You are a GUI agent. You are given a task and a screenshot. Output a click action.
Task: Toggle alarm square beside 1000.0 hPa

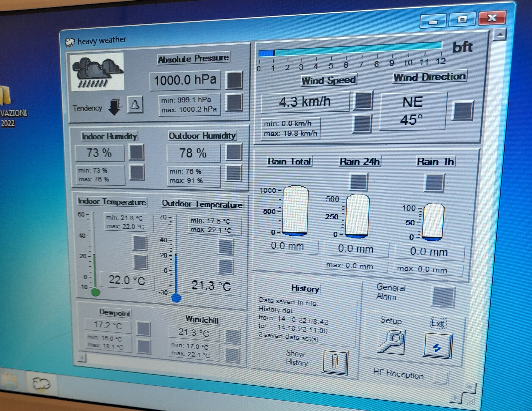coord(234,80)
